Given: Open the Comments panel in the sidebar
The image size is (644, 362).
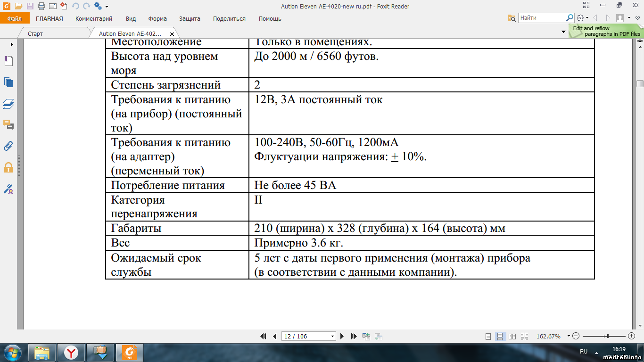Looking at the screenshot, I should (8, 124).
